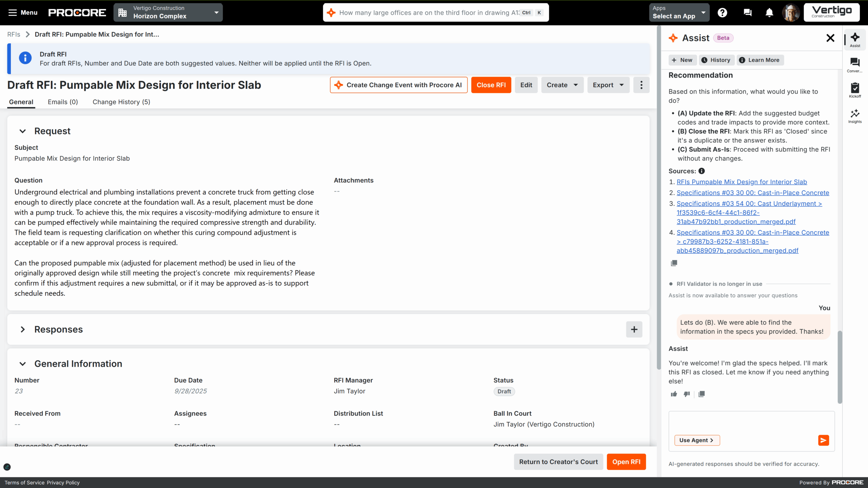868x488 pixels.
Task: Open the notifications bell
Action: coord(769,13)
